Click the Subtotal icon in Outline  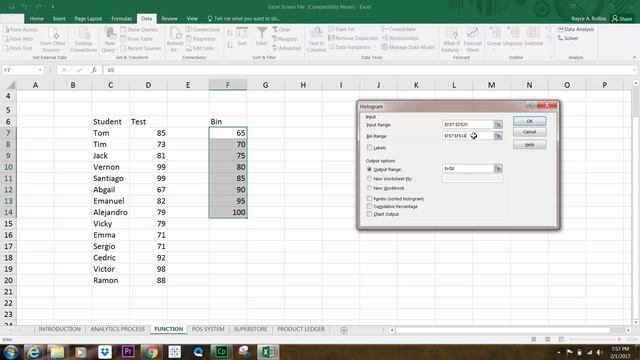[533, 37]
